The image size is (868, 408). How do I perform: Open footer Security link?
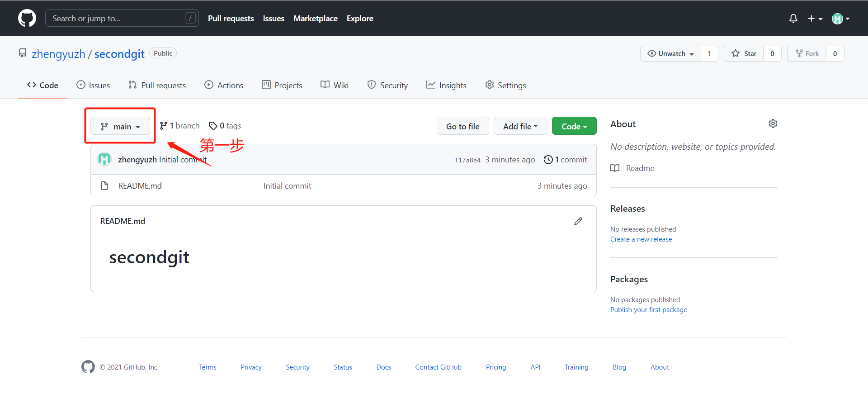click(x=297, y=367)
